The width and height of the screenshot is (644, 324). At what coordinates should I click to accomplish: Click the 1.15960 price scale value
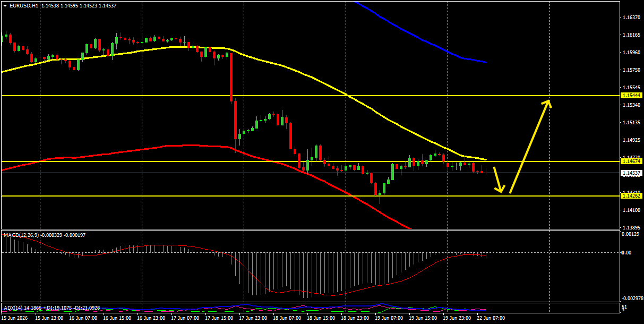pos(632,53)
